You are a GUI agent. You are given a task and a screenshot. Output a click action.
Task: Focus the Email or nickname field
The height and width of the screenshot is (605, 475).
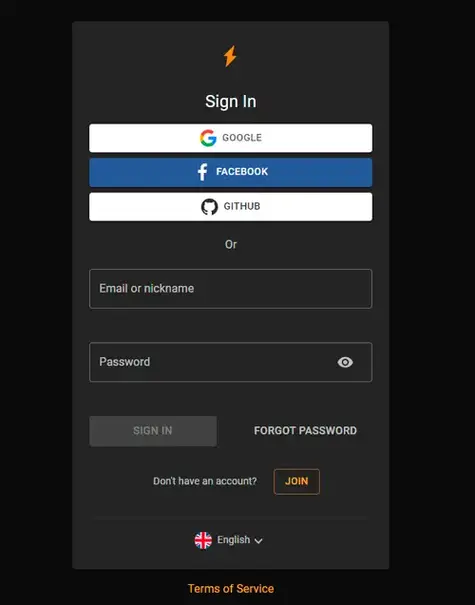click(x=231, y=289)
